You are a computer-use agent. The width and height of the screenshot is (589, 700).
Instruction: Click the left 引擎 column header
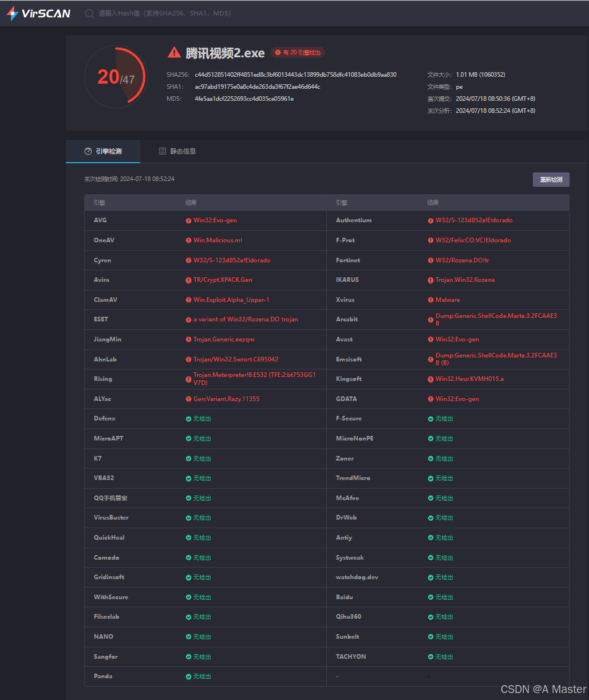pos(100,203)
